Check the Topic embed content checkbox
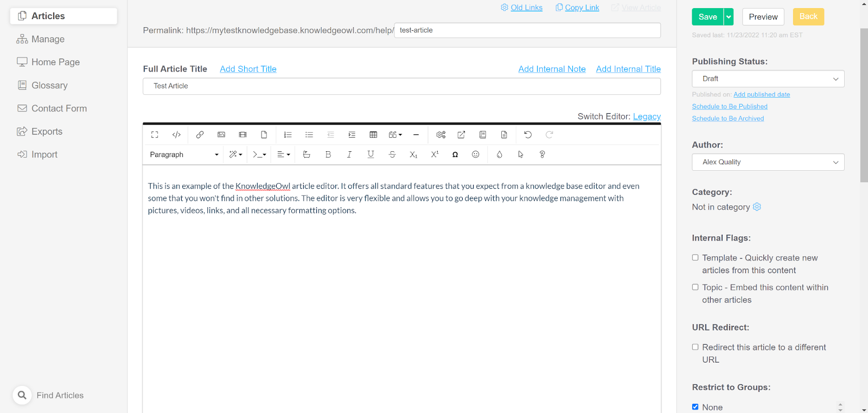 click(x=695, y=287)
